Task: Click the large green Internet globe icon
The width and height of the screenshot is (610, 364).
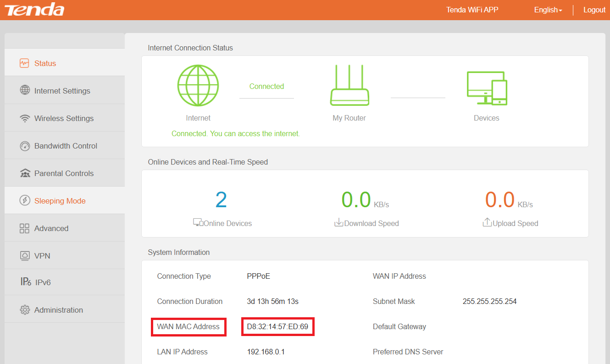Action: (x=198, y=86)
